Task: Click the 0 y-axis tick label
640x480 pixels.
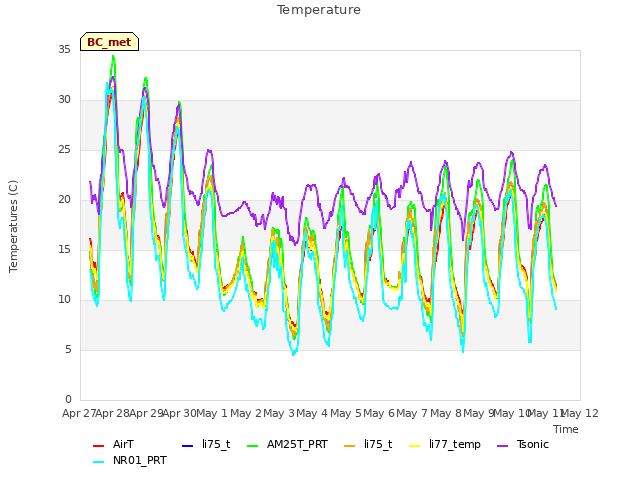Action: 68,400
